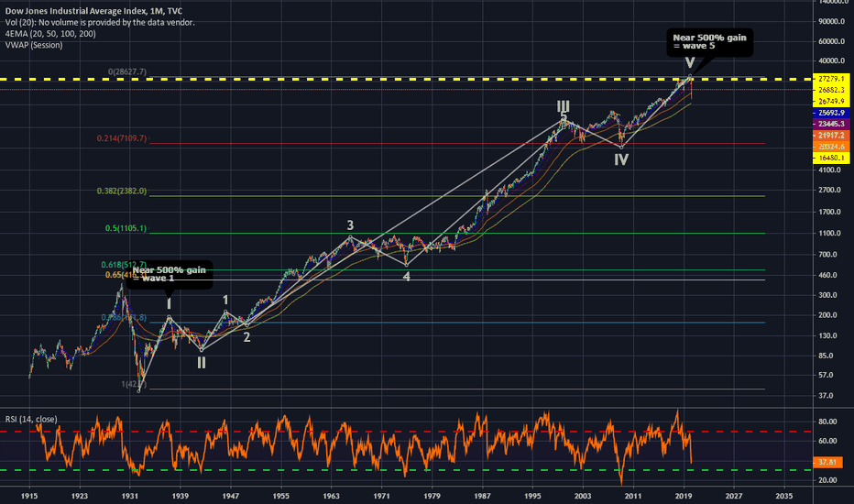The width and height of the screenshot is (854, 504).
Task: Click the yellow 16480.1 price tag
Action: [x=830, y=158]
